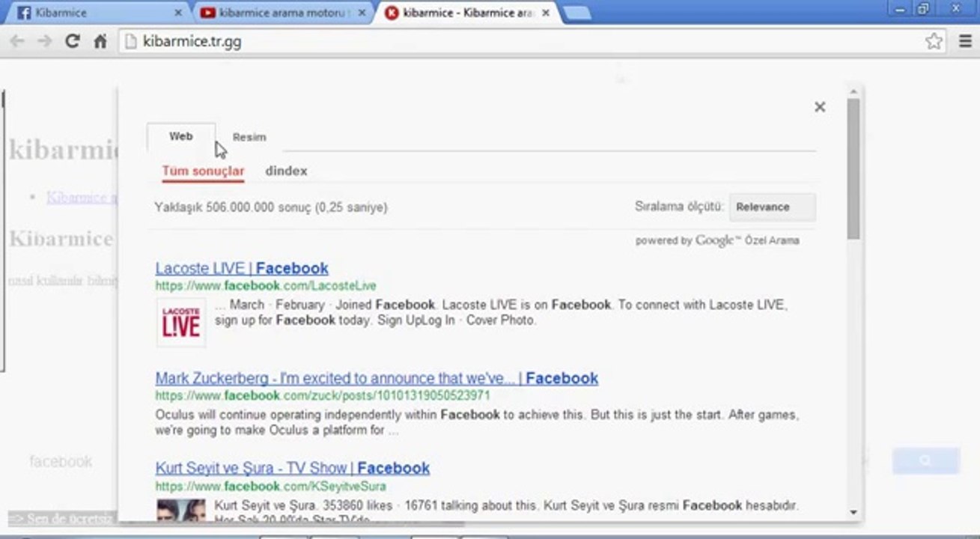Screen dimensions: 980x539
Task: Open the Chrome hamburger menu
Action: click(x=966, y=42)
